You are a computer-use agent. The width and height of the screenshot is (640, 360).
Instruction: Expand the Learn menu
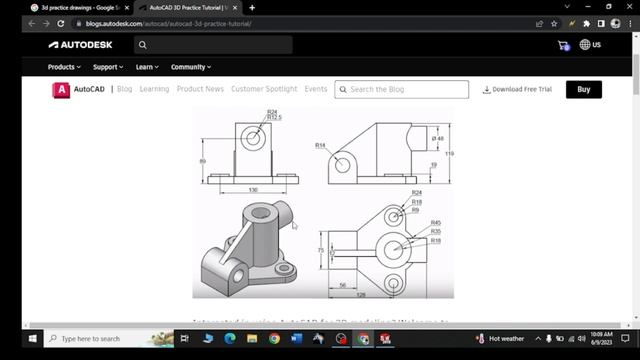147,67
